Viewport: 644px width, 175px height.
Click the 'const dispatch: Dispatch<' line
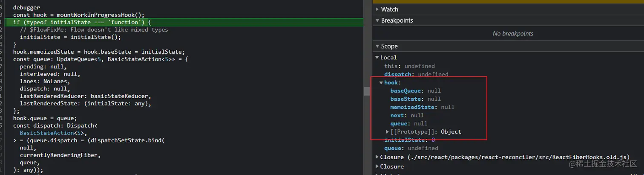point(55,126)
